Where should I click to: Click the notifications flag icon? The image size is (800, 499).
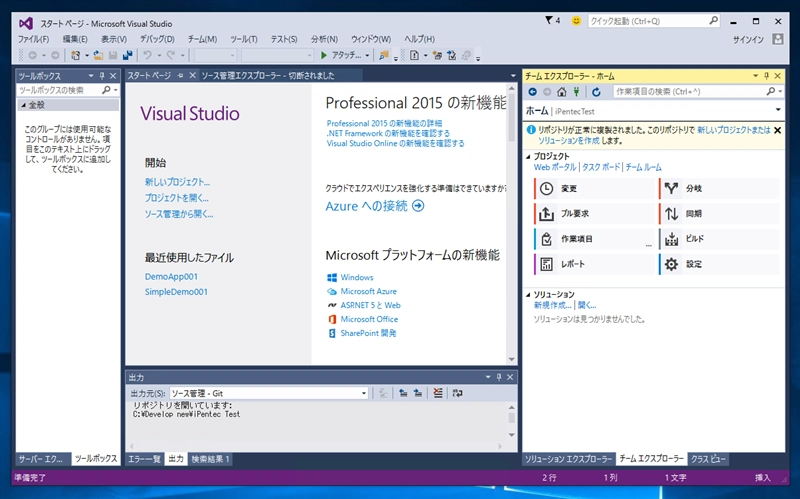click(x=549, y=20)
